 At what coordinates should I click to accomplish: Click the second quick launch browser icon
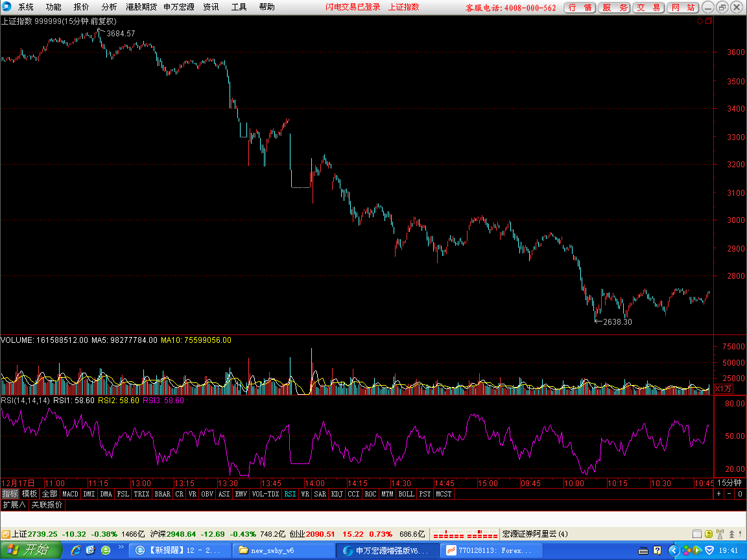tap(91, 550)
